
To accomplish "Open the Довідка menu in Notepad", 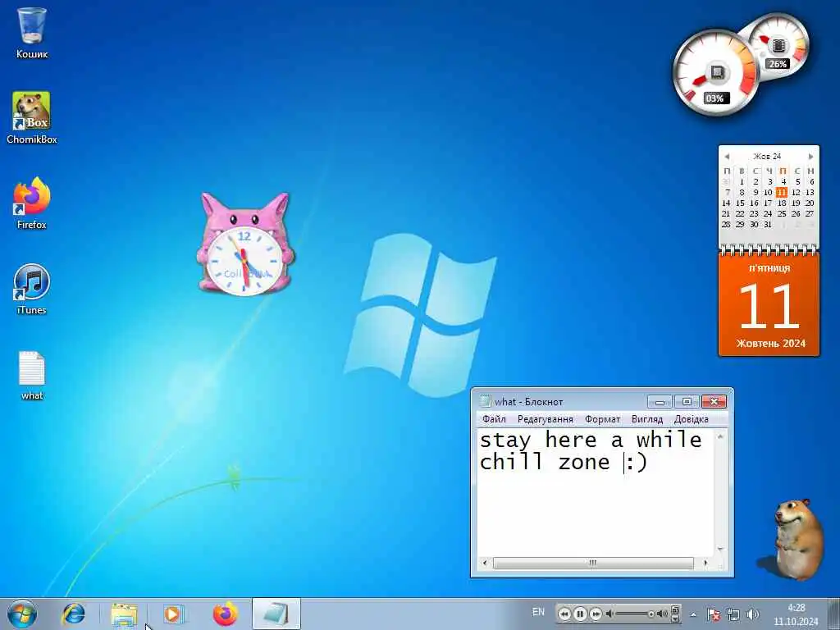I will point(692,419).
